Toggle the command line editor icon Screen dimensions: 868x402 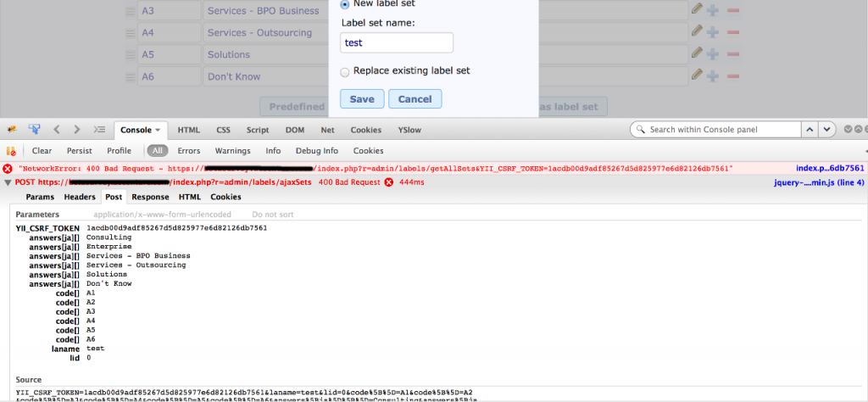pos(99,130)
